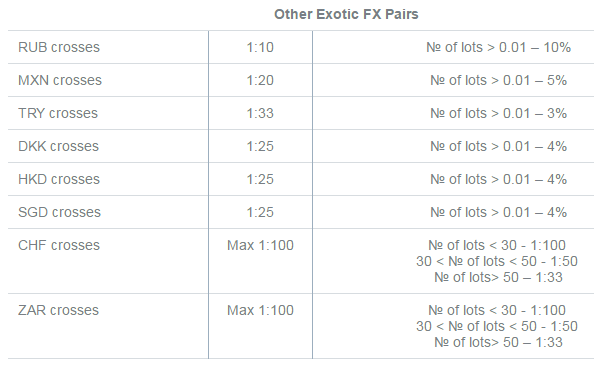This screenshot has width=594, height=365.
Task: Click the 1:10 leverage value for RUB
Action: tap(260, 47)
